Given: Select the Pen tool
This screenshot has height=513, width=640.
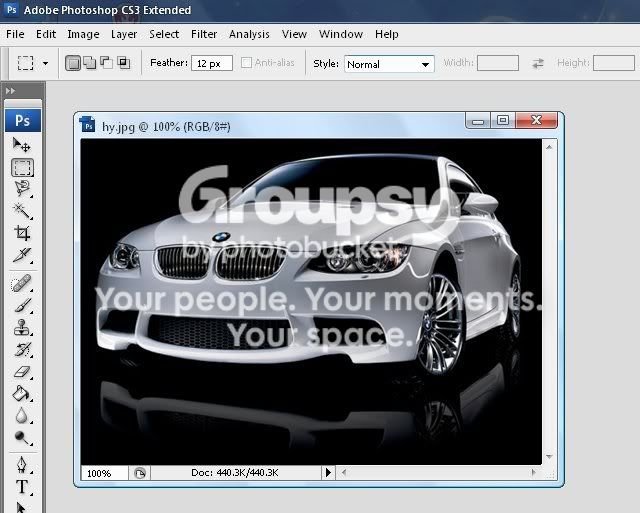Looking at the screenshot, I should coord(22,464).
